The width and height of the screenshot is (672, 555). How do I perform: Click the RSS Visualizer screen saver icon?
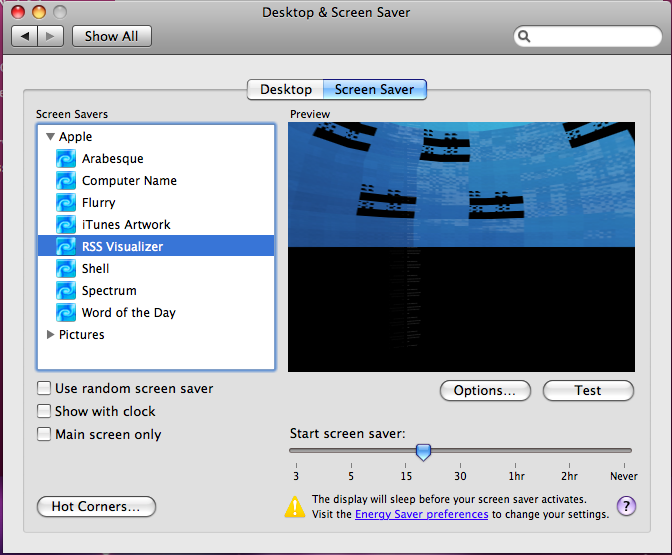point(66,246)
